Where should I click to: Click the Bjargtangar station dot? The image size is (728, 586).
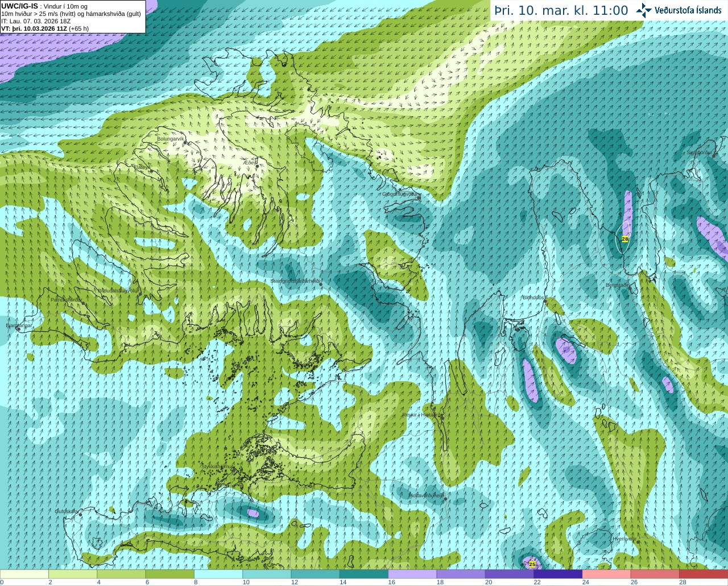[19, 330]
